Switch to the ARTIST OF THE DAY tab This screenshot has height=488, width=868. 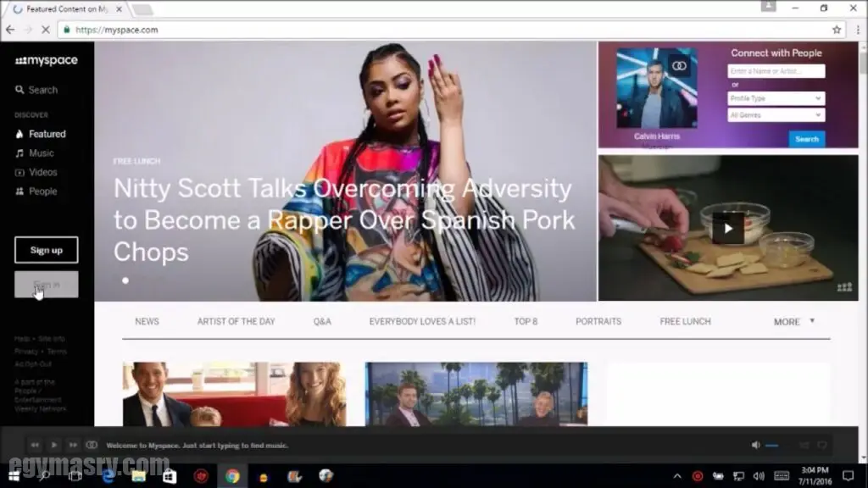click(236, 322)
